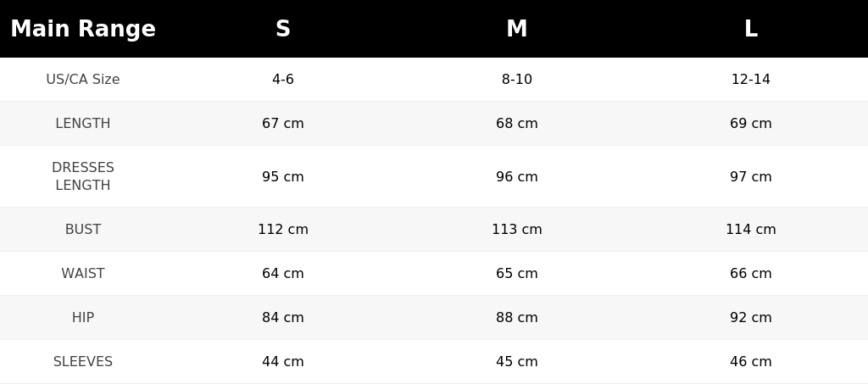Click the Main Range header cell
The height and width of the screenshot is (384, 868).
point(83,29)
